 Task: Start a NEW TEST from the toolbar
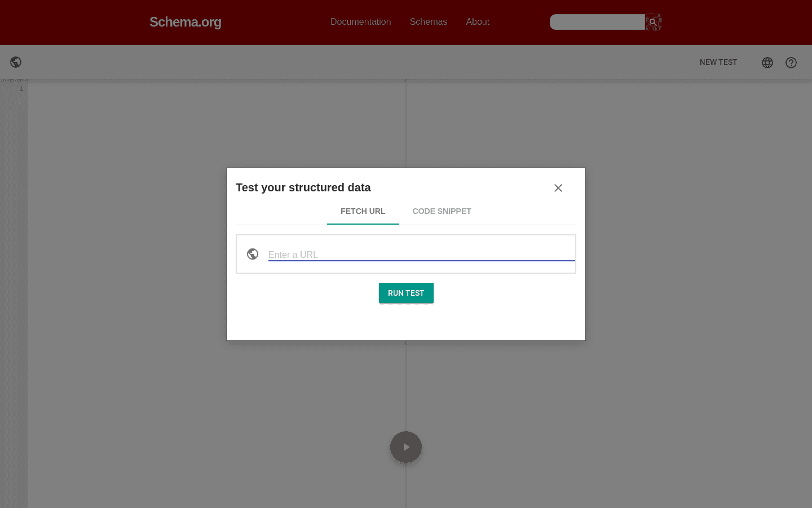tap(718, 62)
